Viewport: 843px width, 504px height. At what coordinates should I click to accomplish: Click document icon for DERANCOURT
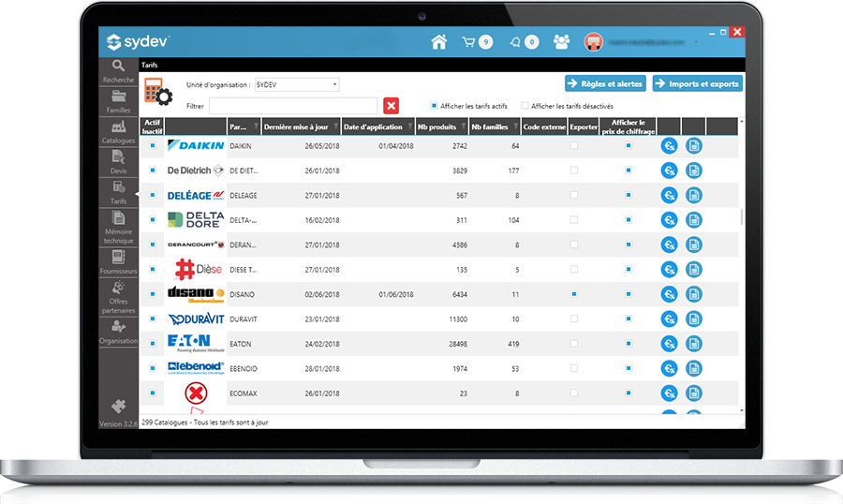pos(694,245)
